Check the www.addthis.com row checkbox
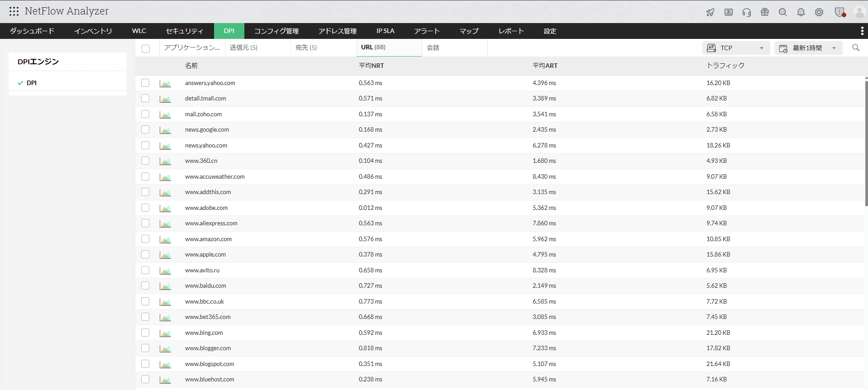The image size is (868, 390). [x=145, y=192]
